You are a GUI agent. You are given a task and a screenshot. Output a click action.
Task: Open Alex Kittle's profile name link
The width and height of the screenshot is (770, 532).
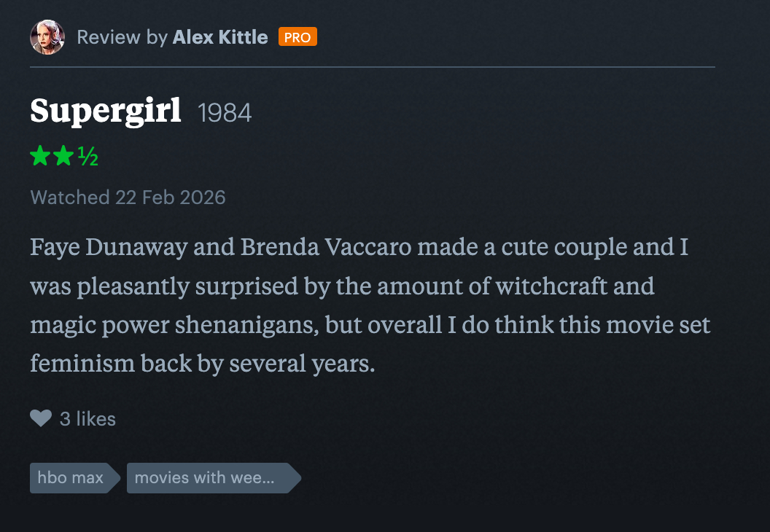[219, 37]
